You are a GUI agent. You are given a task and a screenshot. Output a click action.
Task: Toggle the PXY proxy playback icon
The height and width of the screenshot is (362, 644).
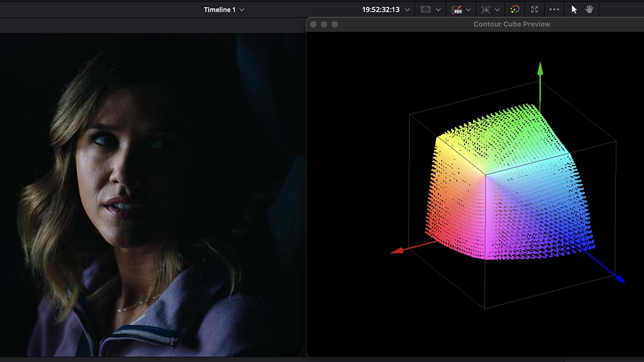point(457,9)
